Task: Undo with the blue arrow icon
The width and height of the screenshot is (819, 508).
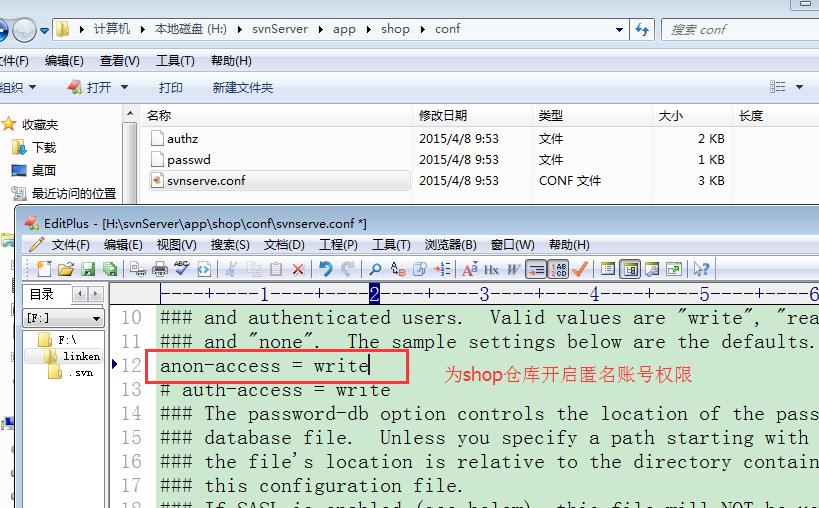Action: tap(326, 269)
